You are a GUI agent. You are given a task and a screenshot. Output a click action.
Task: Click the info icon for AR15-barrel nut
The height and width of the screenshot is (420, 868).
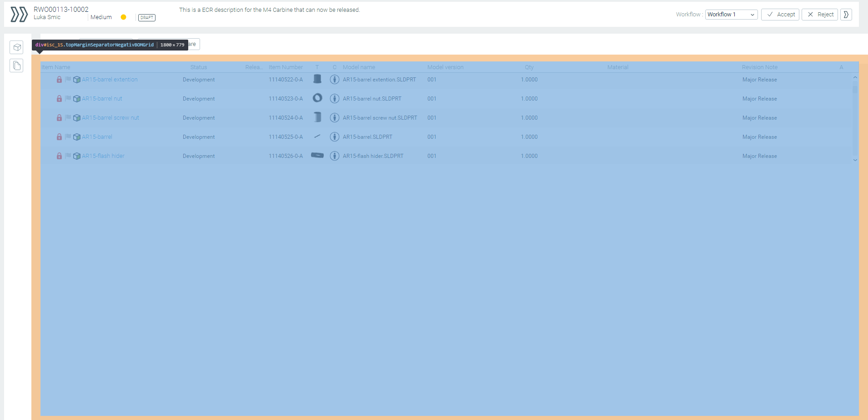click(334, 99)
